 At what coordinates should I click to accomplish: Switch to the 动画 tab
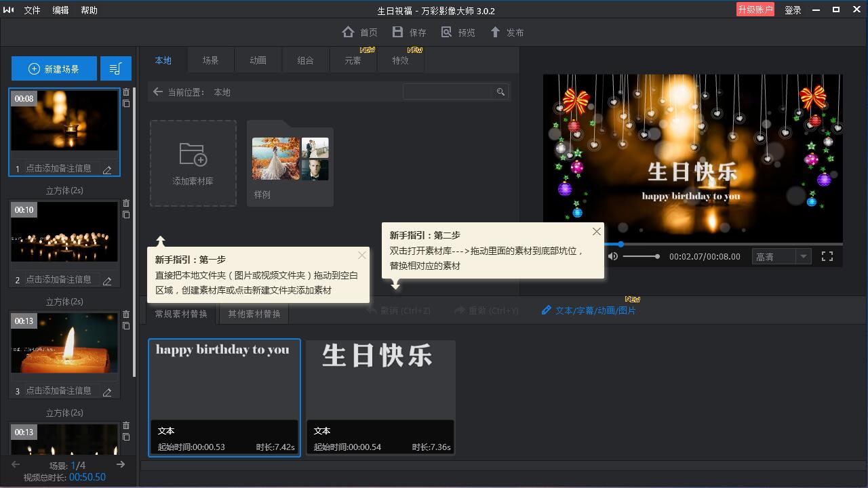click(x=258, y=60)
